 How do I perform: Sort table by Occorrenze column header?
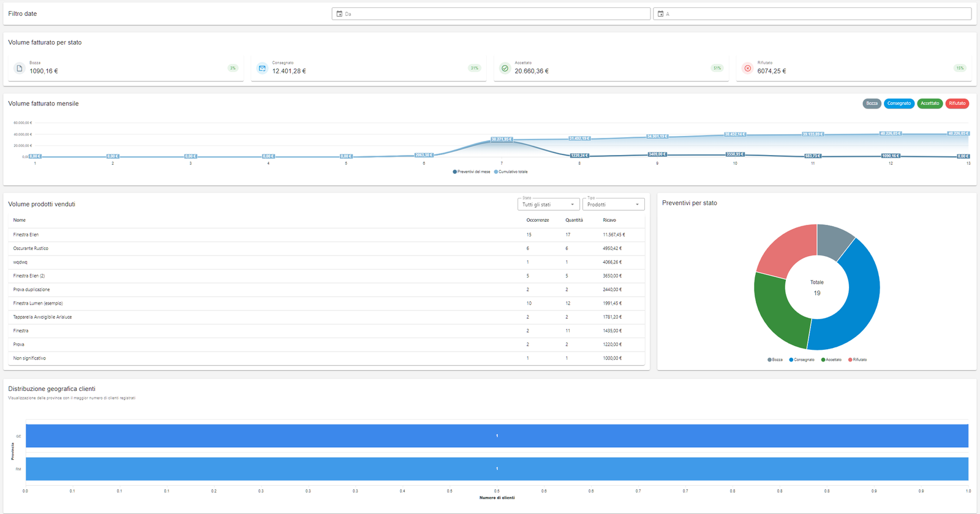click(x=537, y=220)
